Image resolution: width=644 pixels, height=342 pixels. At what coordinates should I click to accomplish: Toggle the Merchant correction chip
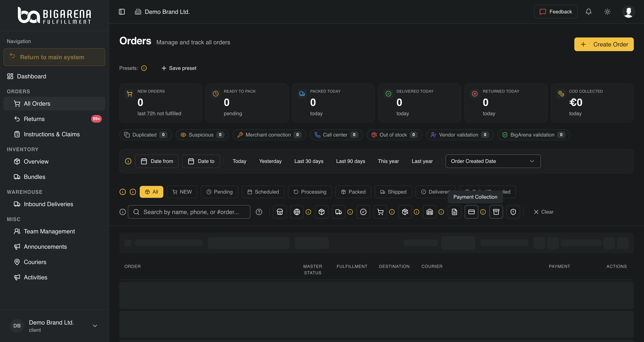coord(269,135)
